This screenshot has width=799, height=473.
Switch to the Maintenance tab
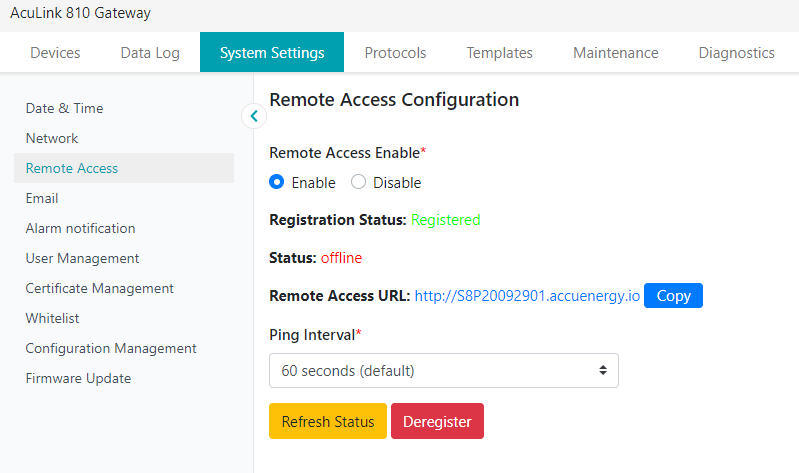tap(615, 53)
